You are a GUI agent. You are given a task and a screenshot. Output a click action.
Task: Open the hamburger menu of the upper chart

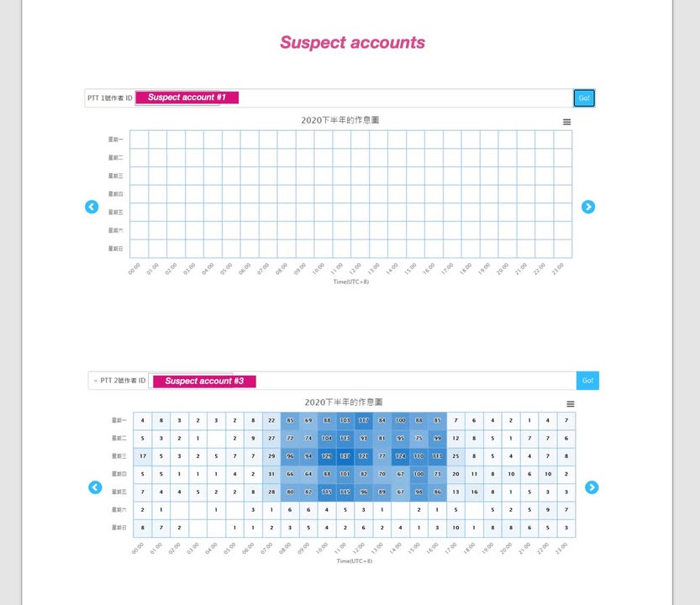coord(567,122)
